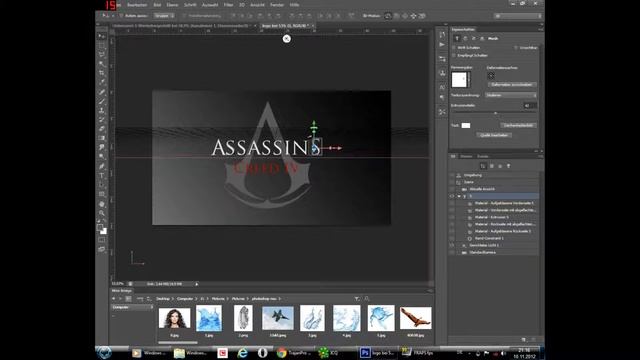Open the Texturzuordnung dropdown

(x=511, y=95)
